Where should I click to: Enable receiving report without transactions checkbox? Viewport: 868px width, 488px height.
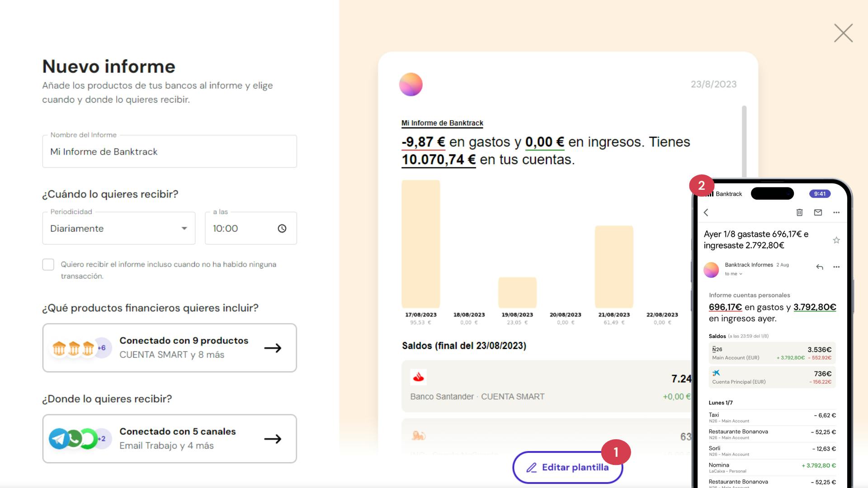[48, 264]
